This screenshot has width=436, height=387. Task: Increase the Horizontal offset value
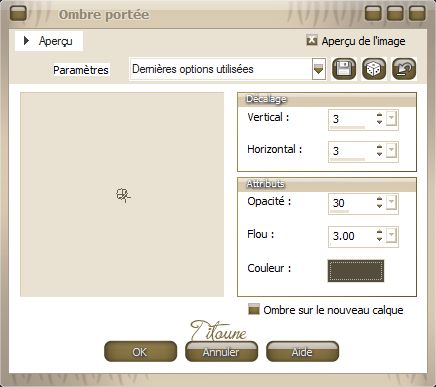click(379, 147)
